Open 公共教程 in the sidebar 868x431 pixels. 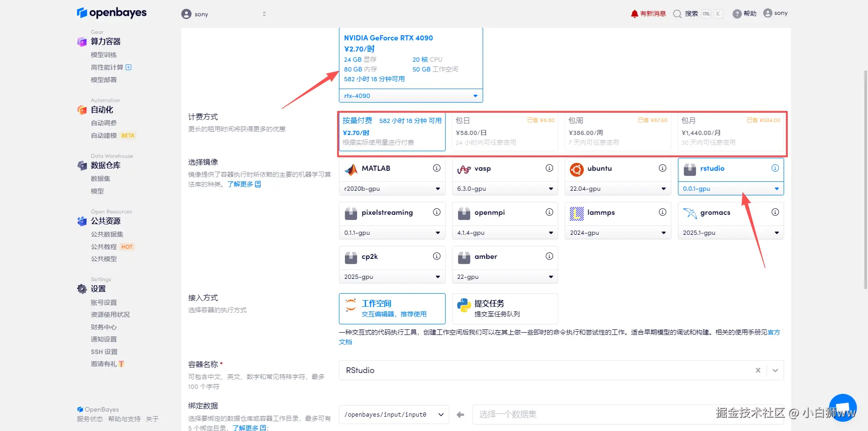click(104, 247)
